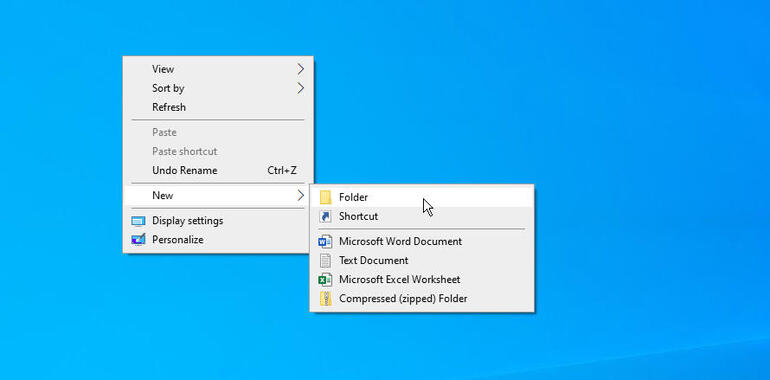Open the View menu entry
This screenshot has width=770, height=380.
[x=218, y=69]
